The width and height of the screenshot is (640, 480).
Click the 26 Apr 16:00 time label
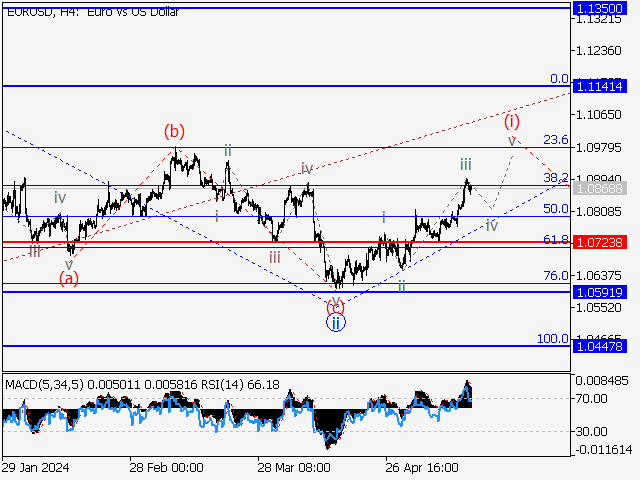coord(422,468)
